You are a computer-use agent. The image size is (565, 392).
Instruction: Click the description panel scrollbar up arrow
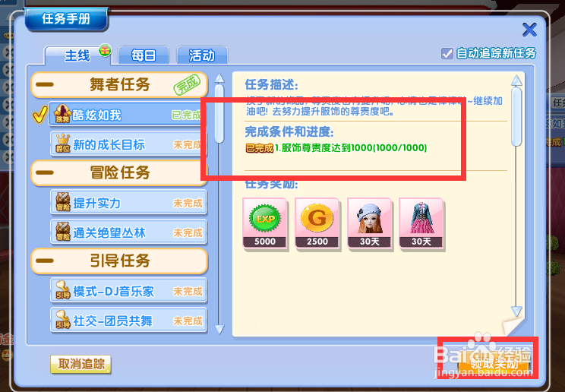(x=516, y=80)
